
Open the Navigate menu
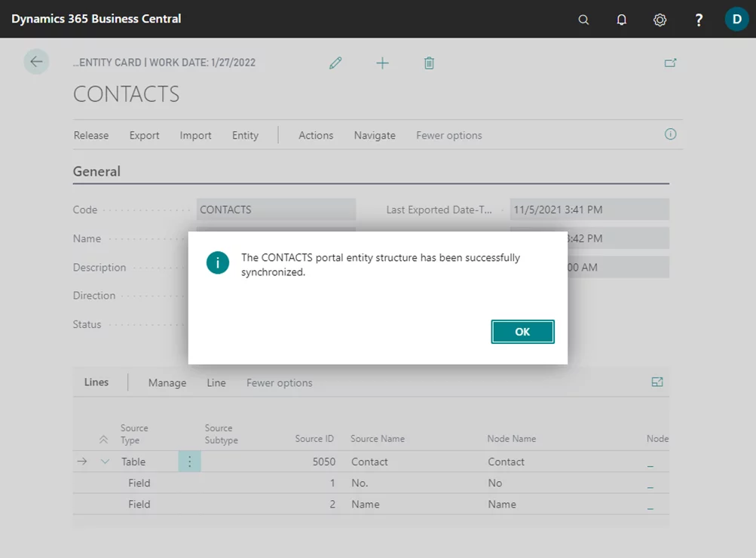375,136
